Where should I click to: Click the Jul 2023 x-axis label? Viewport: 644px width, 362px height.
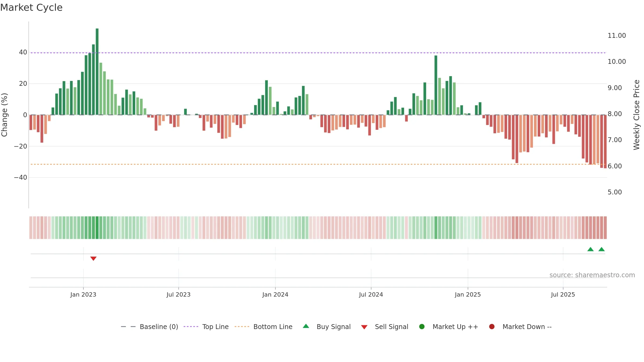(x=178, y=294)
